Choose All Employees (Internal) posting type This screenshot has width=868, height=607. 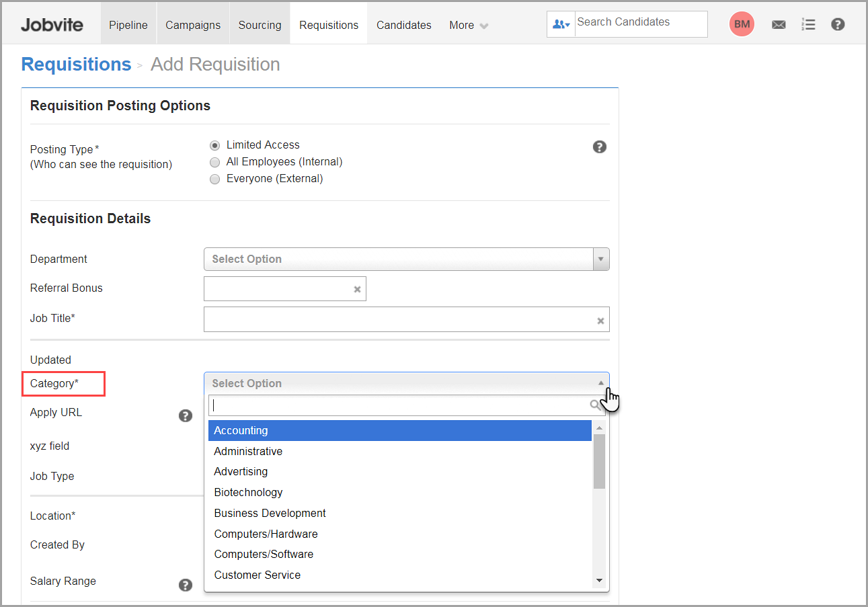214,162
